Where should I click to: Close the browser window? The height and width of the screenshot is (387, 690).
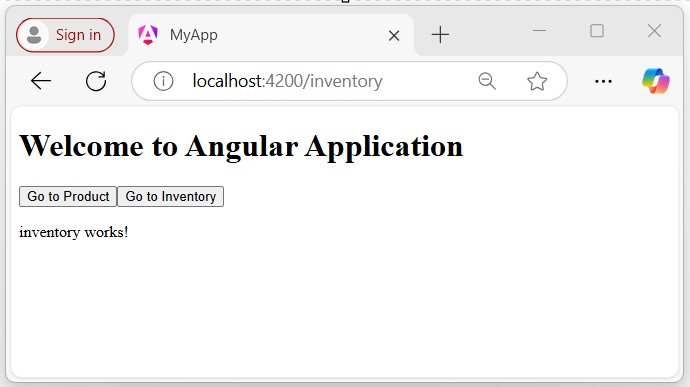(x=654, y=31)
